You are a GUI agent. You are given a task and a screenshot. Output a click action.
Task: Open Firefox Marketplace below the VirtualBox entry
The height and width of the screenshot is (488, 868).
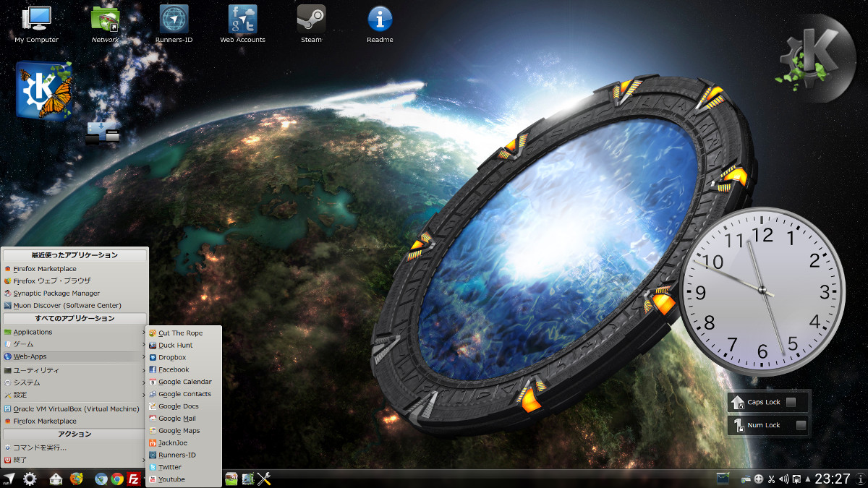click(75, 421)
